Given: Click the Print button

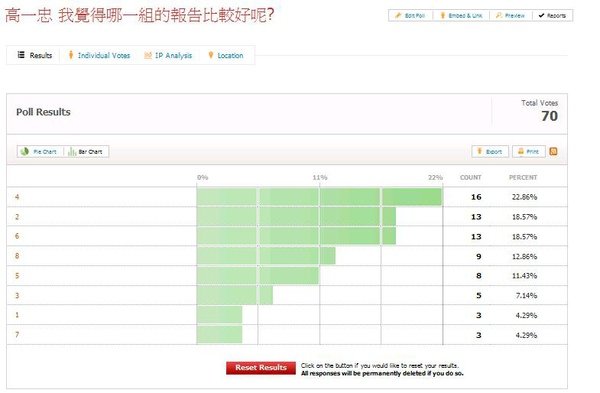Looking at the screenshot, I should pyautogui.click(x=528, y=152).
